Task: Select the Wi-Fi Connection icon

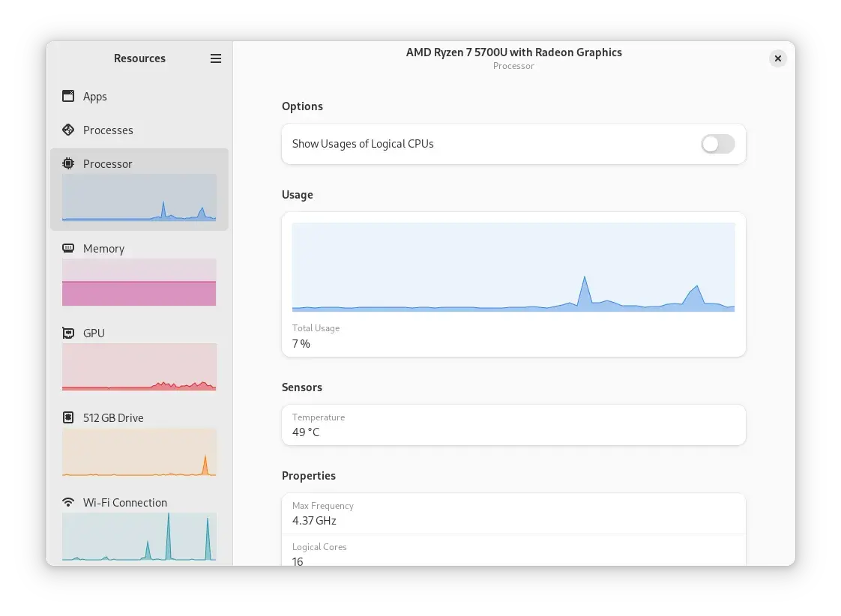Action: [x=68, y=502]
